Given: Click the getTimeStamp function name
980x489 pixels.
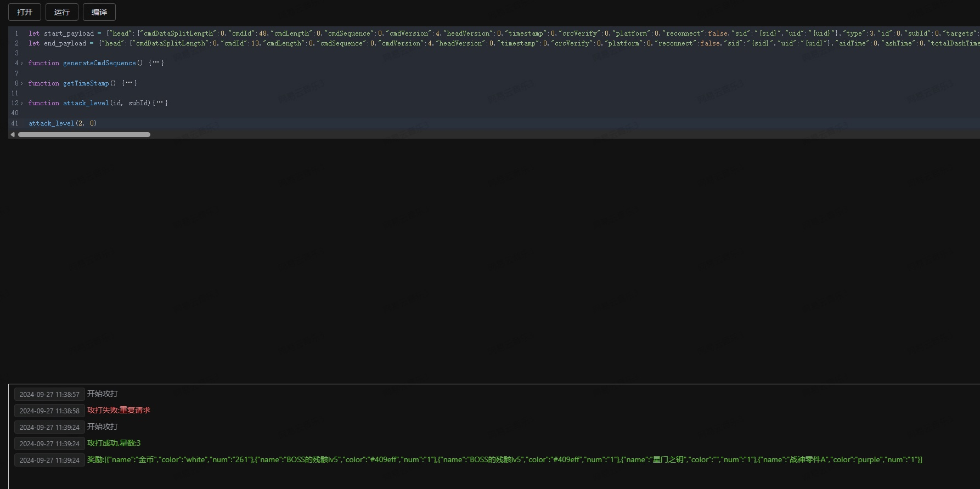Looking at the screenshot, I should (x=86, y=83).
